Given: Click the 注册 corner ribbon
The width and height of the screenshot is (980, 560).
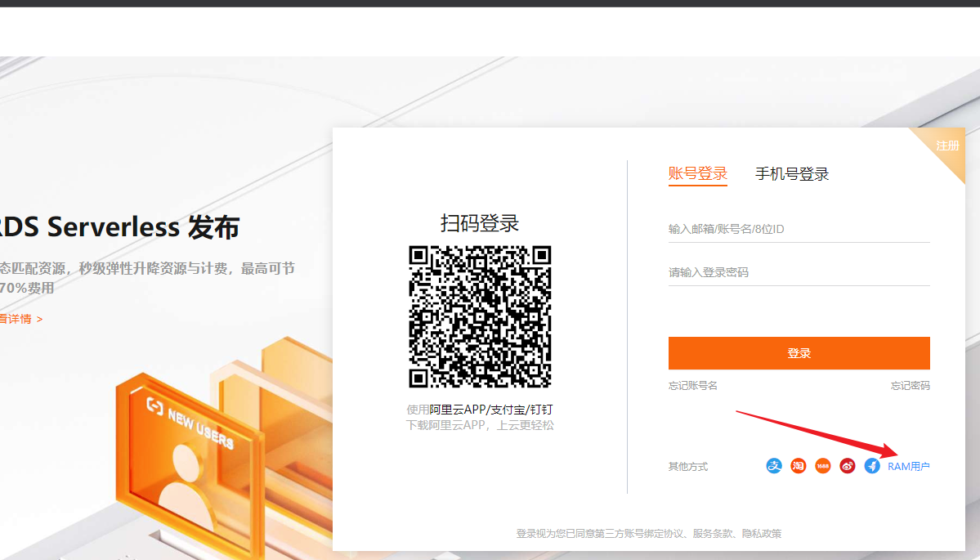Looking at the screenshot, I should coord(946,146).
